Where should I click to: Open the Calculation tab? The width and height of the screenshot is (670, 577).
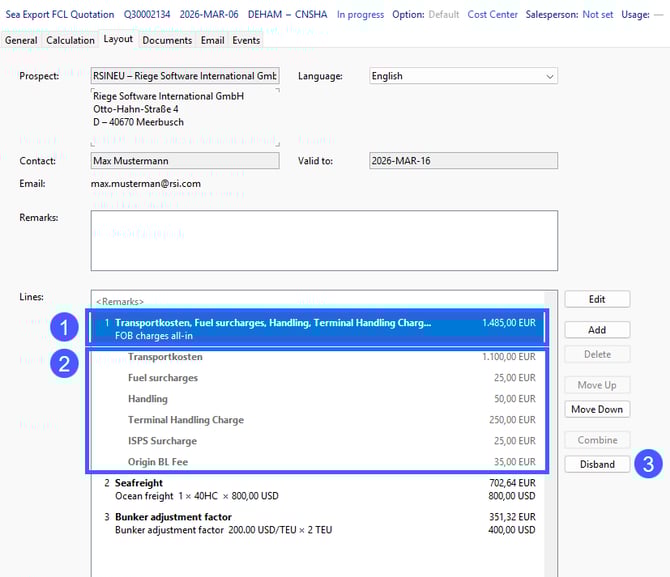click(x=70, y=40)
